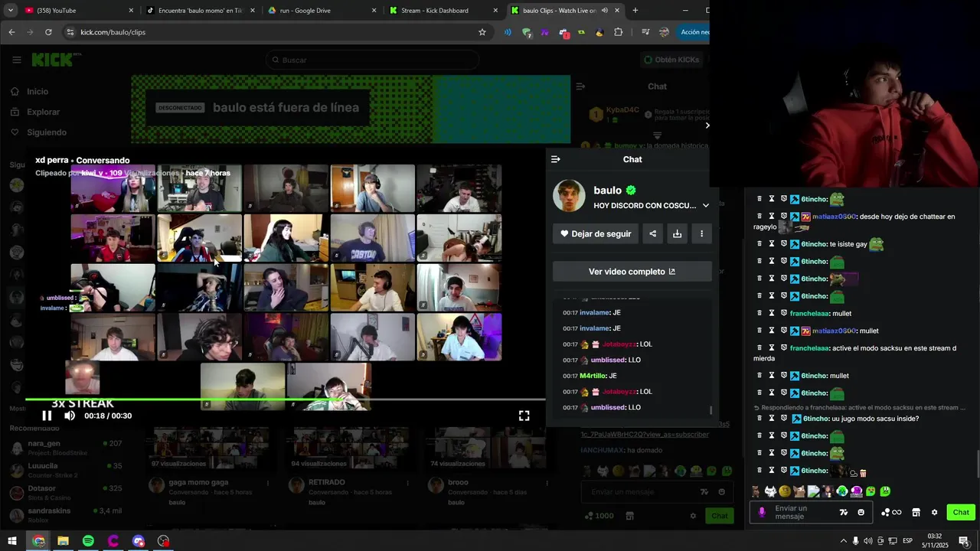Delete 6tincho's 'te isiste gay' message
The image size is (980, 551).
coord(759,244)
